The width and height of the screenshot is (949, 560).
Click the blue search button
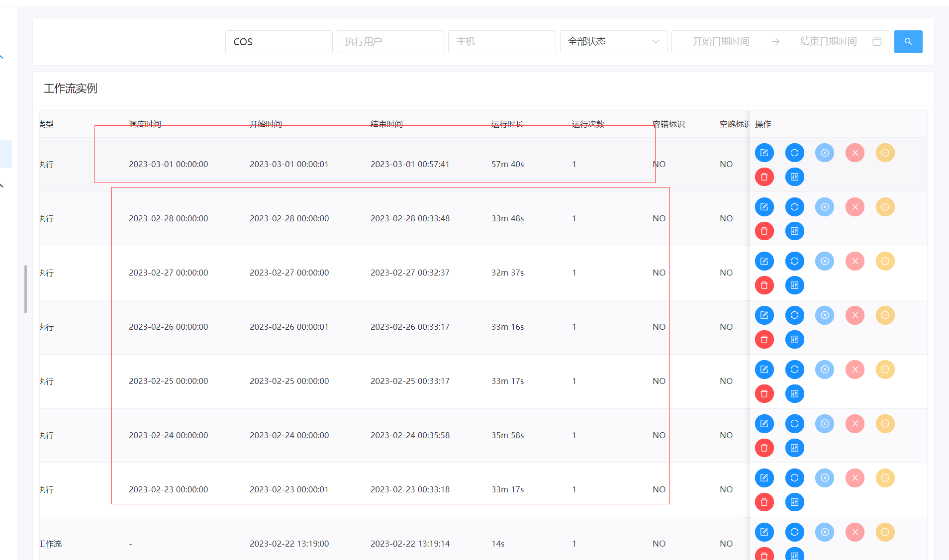(x=908, y=42)
